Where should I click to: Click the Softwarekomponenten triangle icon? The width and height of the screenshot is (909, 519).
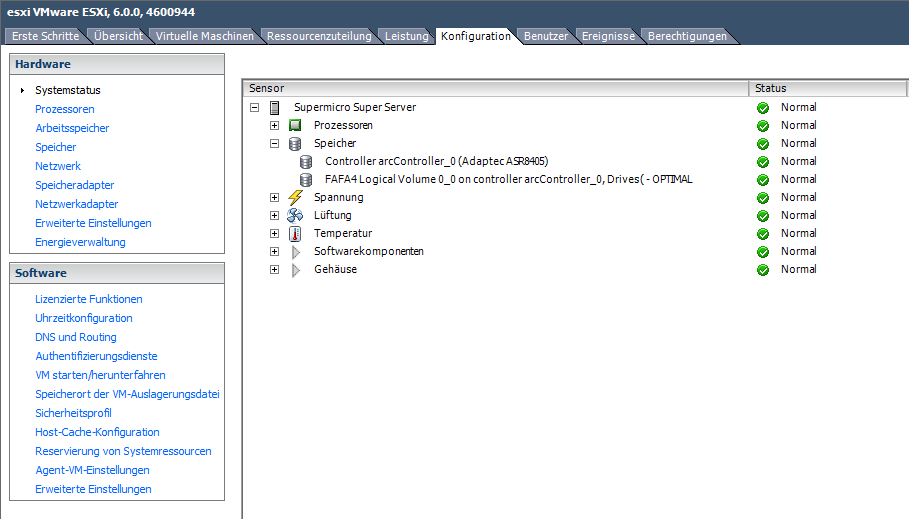296,252
